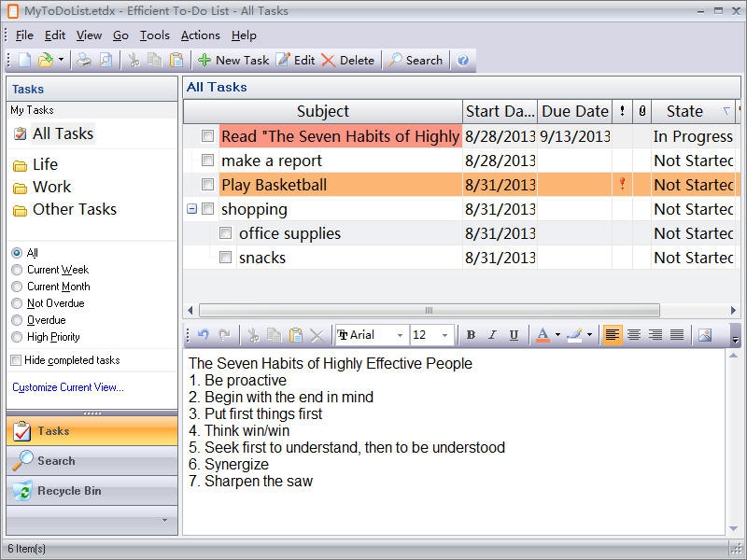Click the blue Help question mark icon
Viewport: 747px width, 560px height.
coord(462,60)
